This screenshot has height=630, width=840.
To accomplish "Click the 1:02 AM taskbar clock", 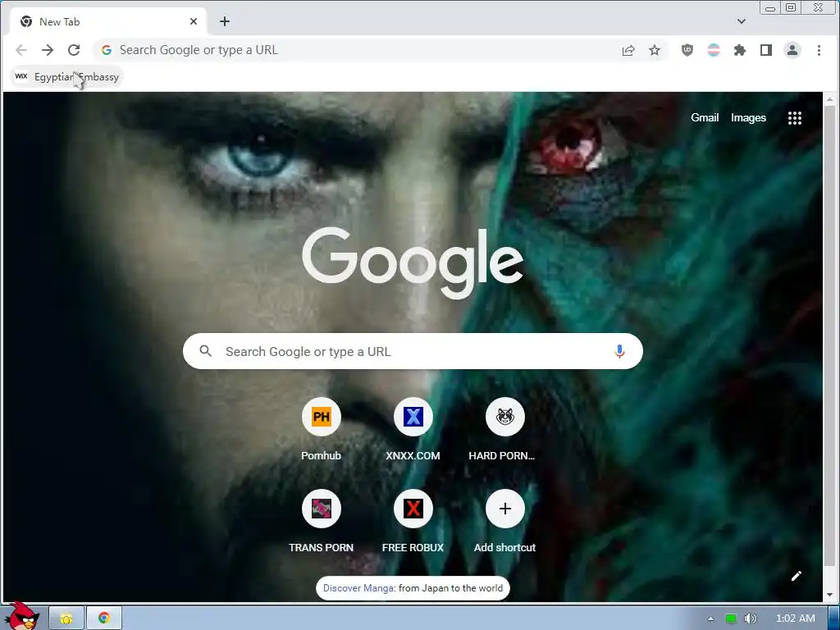I will [x=796, y=619].
